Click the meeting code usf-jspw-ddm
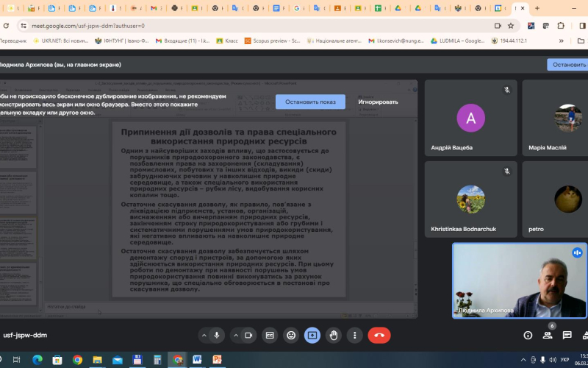 25,336
